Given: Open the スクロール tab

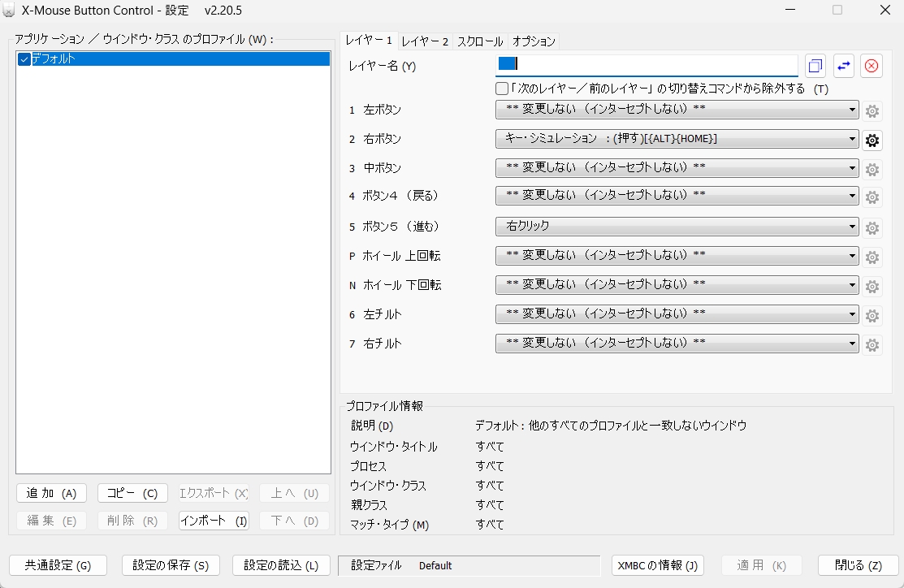Looking at the screenshot, I should 480,41.
